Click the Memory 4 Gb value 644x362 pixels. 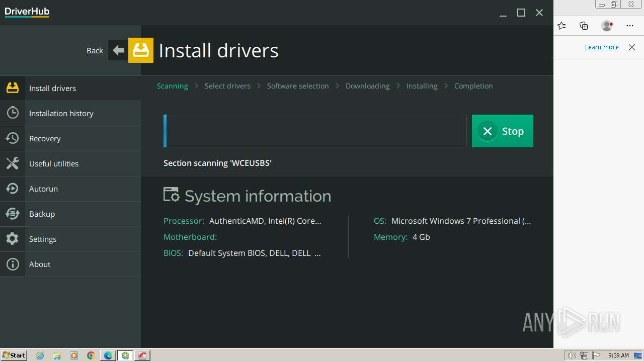pyautogui.click(x=421, y=237)
